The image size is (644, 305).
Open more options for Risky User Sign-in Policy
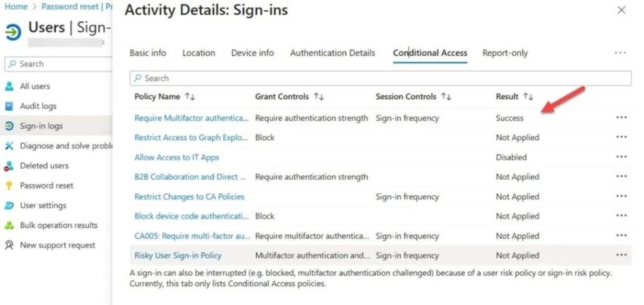(621, 255)
